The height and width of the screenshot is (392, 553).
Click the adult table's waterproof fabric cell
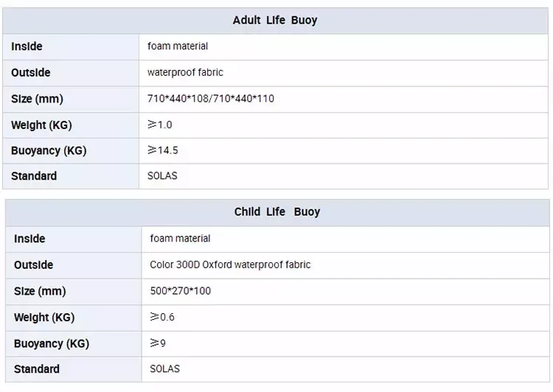[x=185, y=72]
